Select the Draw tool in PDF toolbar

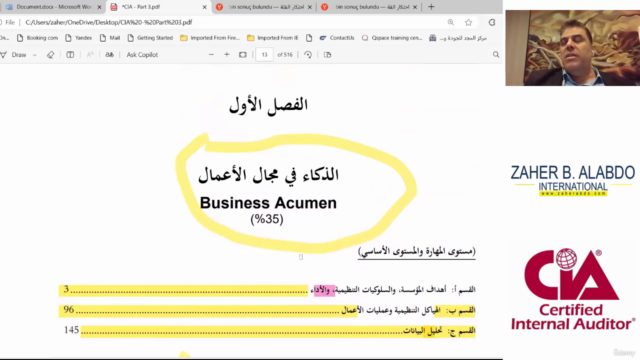14,55
